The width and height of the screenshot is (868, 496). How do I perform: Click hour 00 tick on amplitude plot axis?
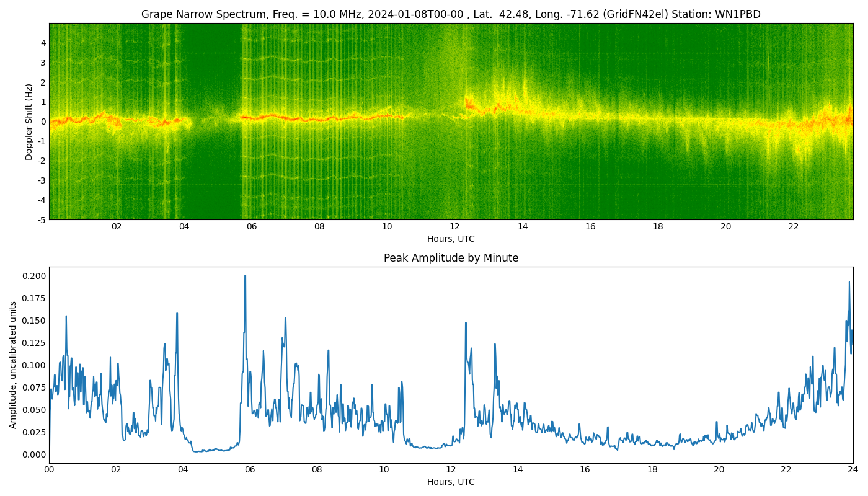49,470
